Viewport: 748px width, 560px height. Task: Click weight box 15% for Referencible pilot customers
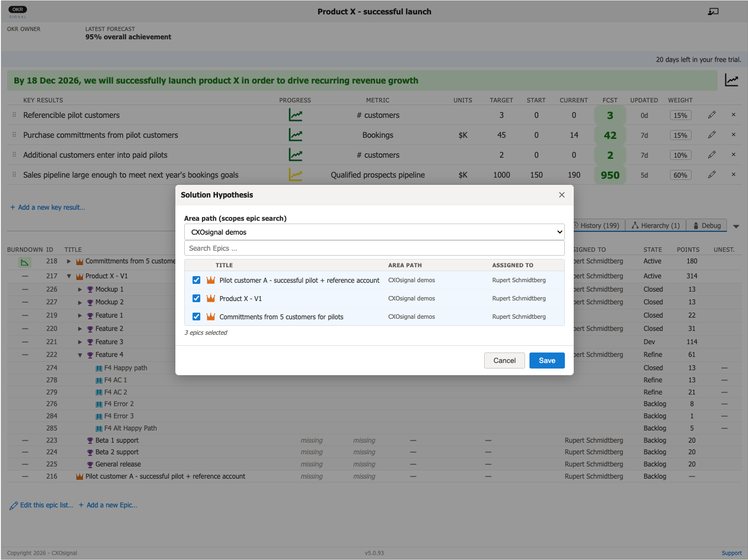pyautogui.click(x=681, y=116)
